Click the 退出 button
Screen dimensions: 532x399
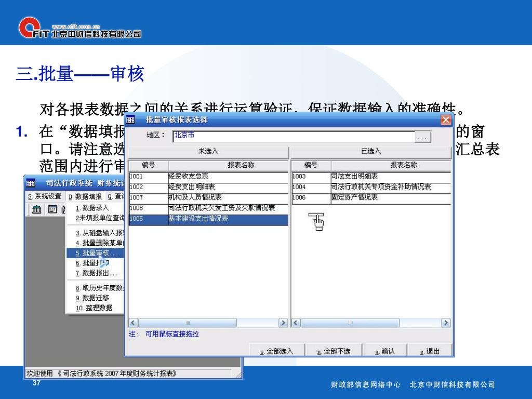pos(430,351)
